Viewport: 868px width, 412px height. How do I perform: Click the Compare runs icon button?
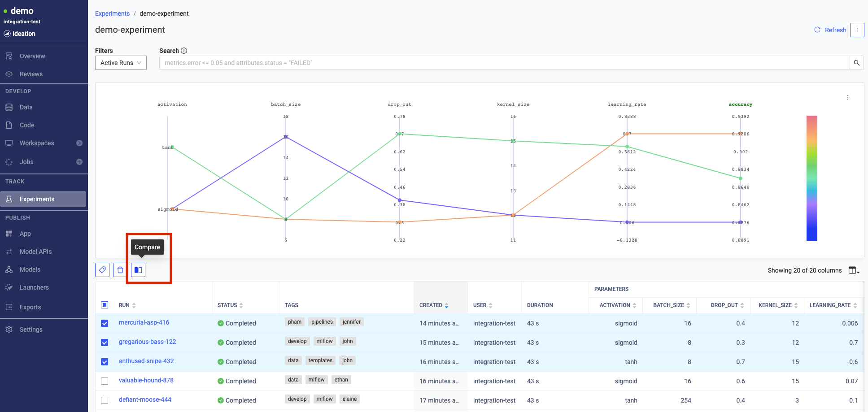(x=138, y=270)
